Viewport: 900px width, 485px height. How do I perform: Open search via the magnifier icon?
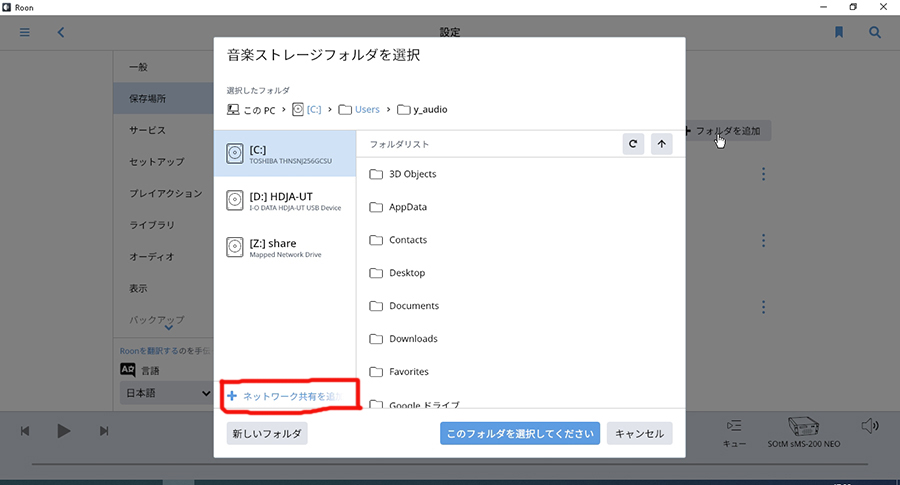click(875, 32)
